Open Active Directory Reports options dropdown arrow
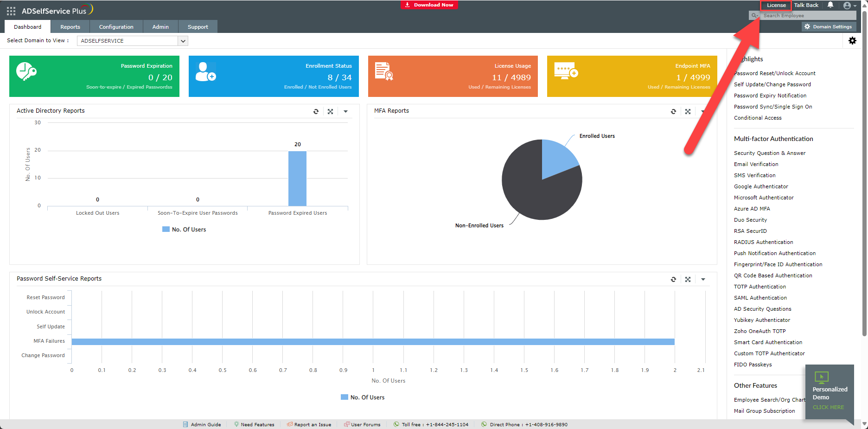The height and width of the screenshot is (429, 868). [x=345, y=111]
